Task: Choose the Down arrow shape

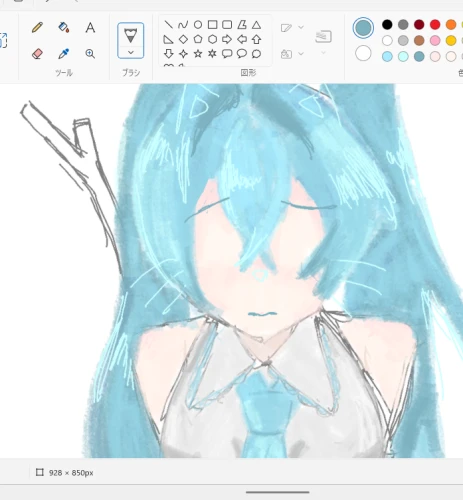Action: pyautogui.click(x=169, y=54)
